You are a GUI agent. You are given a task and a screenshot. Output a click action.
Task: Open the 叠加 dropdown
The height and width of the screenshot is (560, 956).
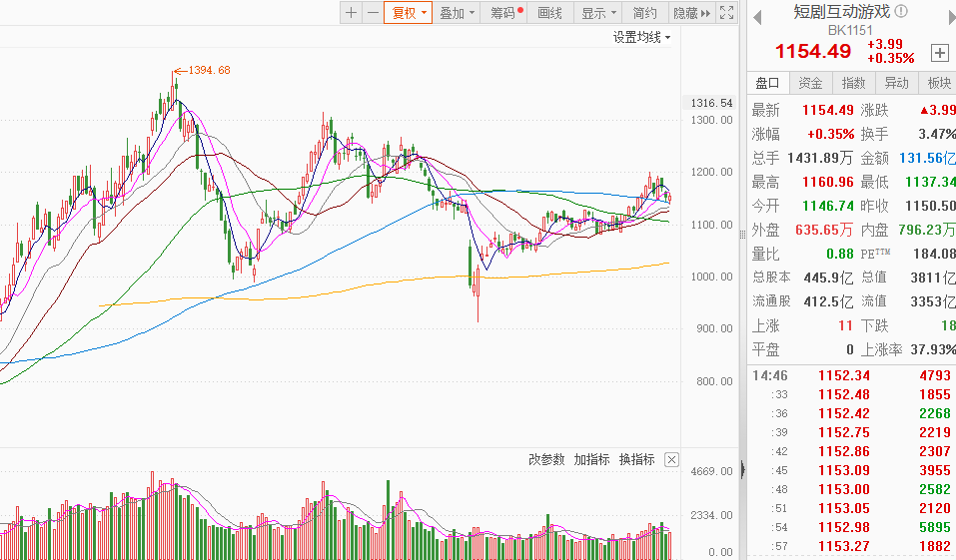click(457, 13)
